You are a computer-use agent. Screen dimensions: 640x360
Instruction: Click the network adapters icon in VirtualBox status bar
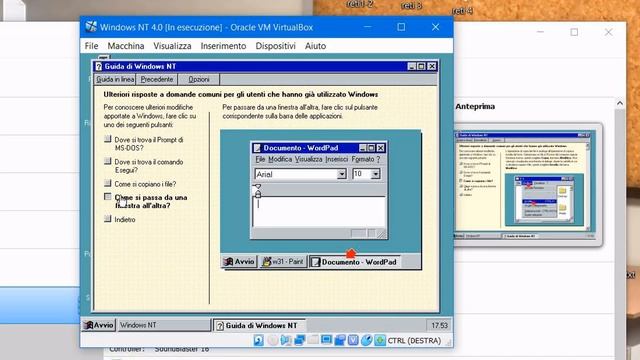coord(300,340)
